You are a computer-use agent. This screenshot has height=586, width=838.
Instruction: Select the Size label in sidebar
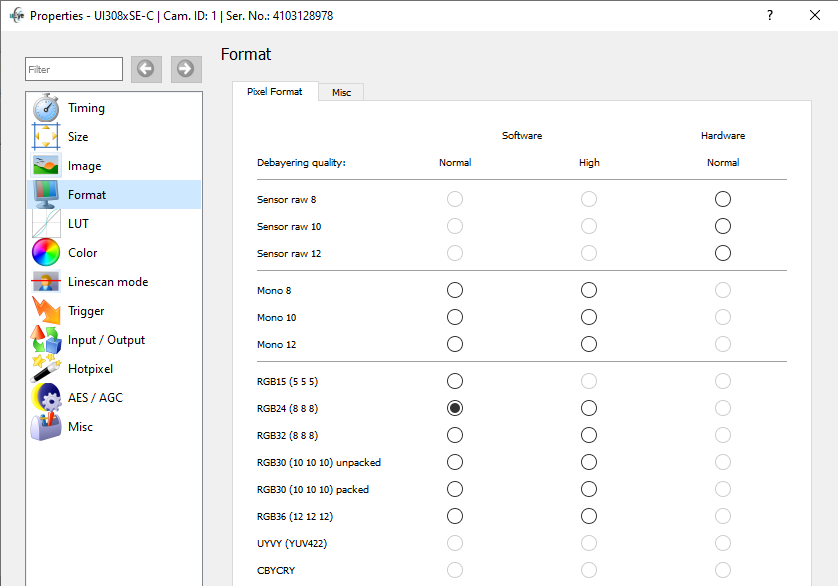pos(78,137)
